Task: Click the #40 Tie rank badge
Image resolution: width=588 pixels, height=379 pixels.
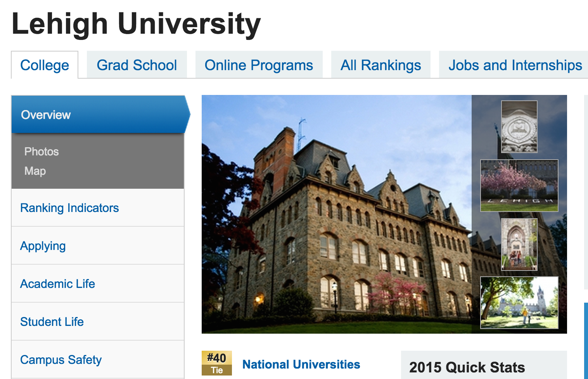Action: coord(217,363)
